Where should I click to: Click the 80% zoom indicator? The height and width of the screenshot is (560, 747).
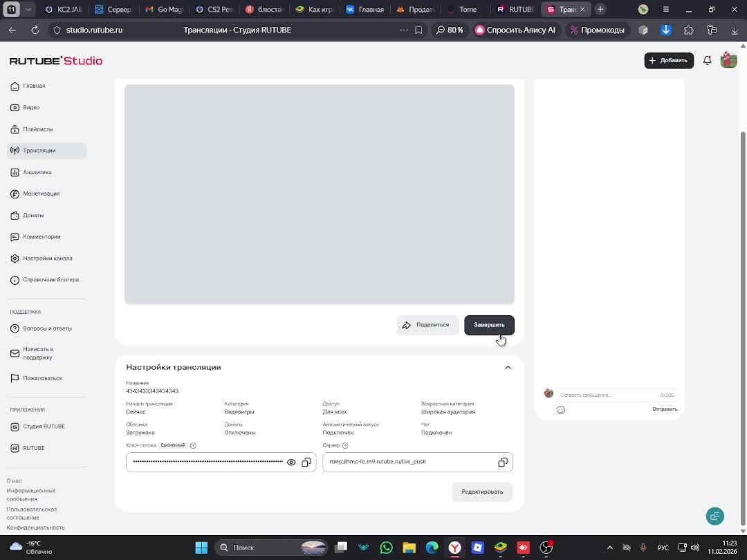tap(450, 30)
